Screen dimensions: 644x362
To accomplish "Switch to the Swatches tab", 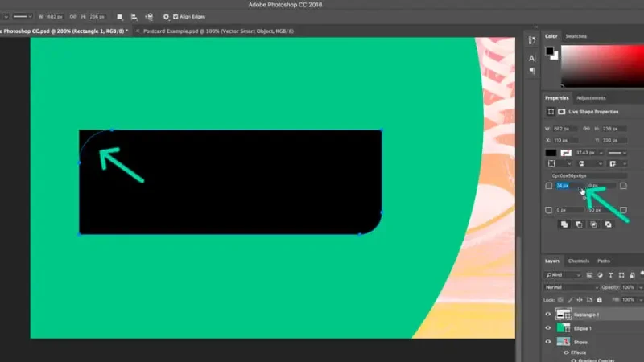I will [576, 36].
